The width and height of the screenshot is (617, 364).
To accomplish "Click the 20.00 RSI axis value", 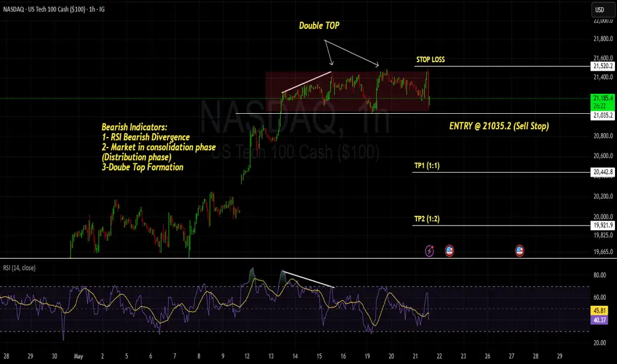I will point(600,343).
